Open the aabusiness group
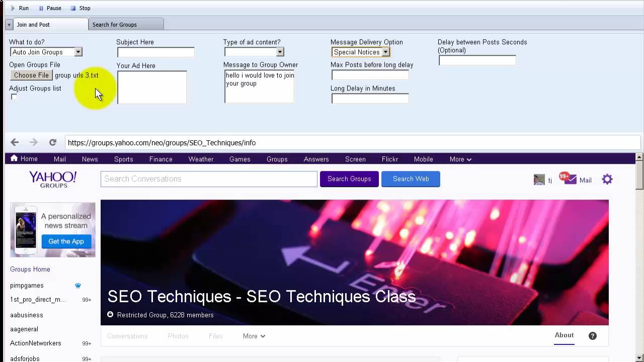This screenshot has height=362, width=644. coord(27,315)
